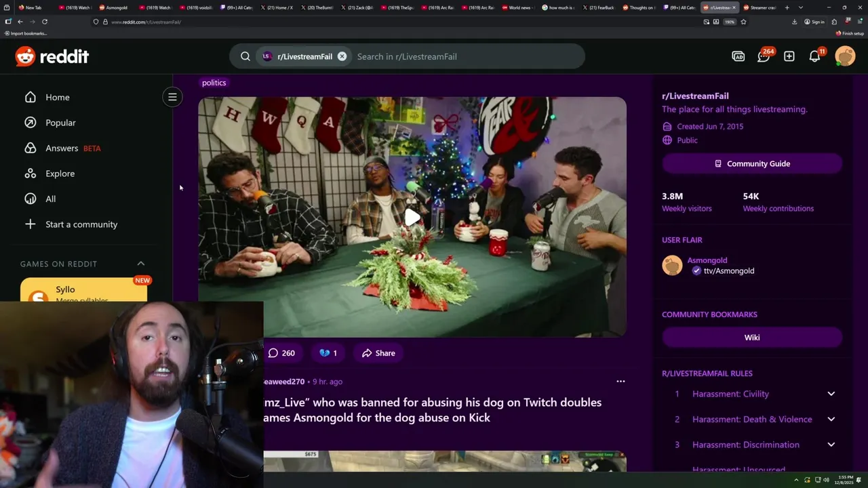The width and height of the screenshot is (868, 488).
Task: Click the Reddit logo
Action: [52, 56]
